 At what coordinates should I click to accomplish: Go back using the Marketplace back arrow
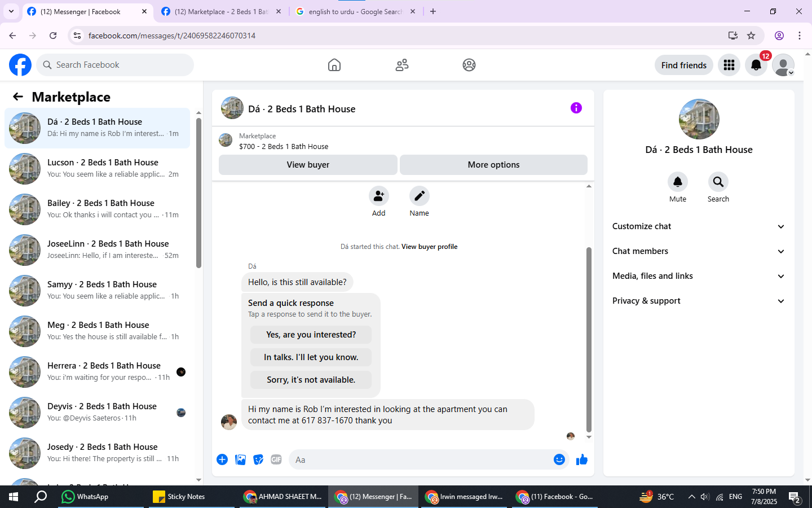pos(18,97)
